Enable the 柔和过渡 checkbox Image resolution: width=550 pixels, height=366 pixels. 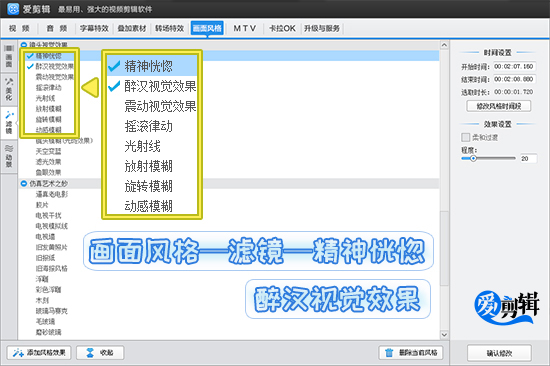(x=465, y=137)
